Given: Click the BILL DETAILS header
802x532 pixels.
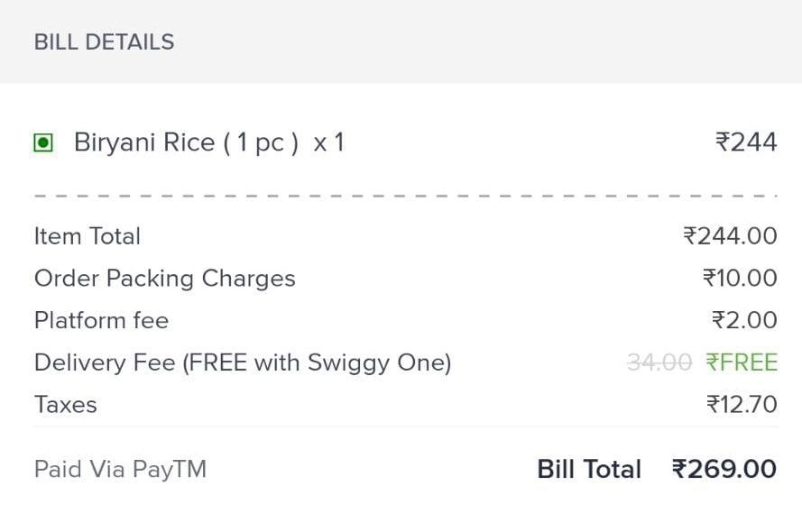Looking at the screenshot, I should [104, 41].
